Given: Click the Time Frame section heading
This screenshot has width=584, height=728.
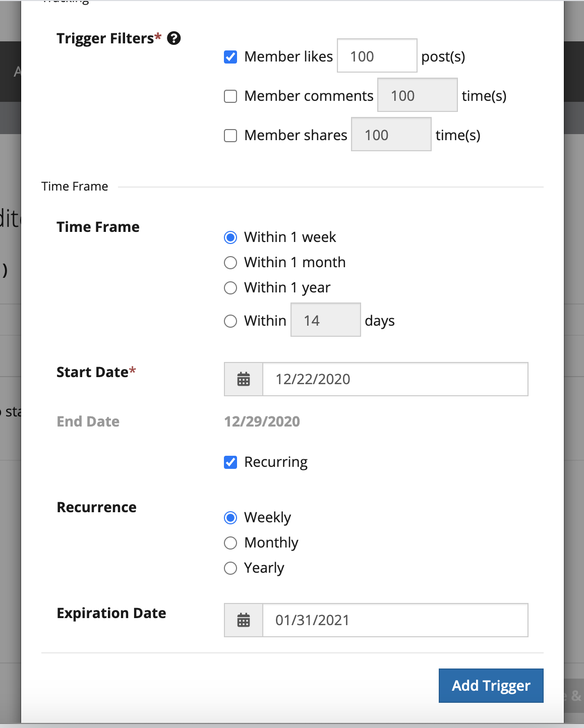Looking at the screenshot, I should (x=75, y=187).
